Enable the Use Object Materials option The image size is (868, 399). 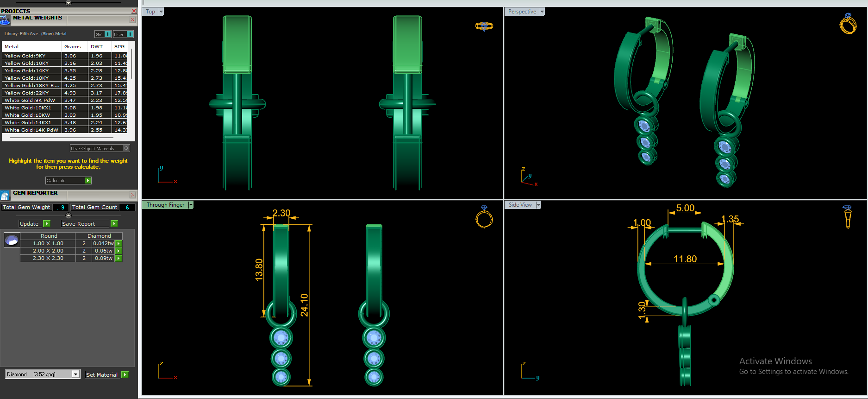[126, 148]
